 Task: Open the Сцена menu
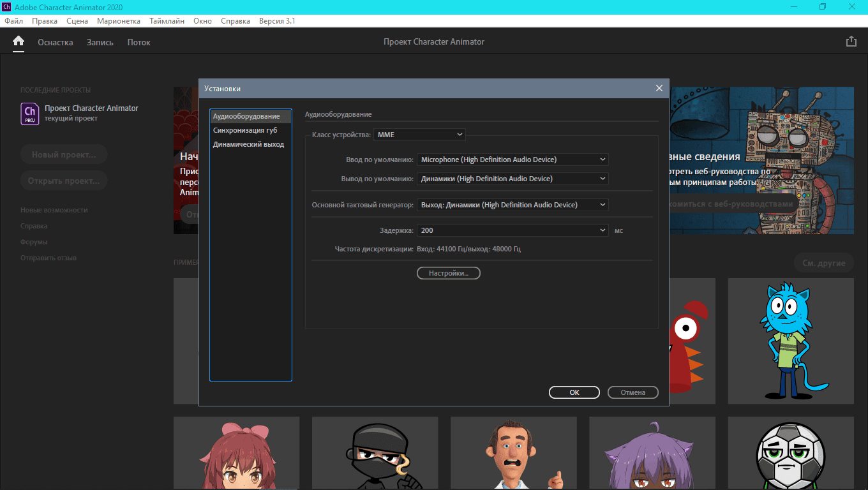pos(77,21)
